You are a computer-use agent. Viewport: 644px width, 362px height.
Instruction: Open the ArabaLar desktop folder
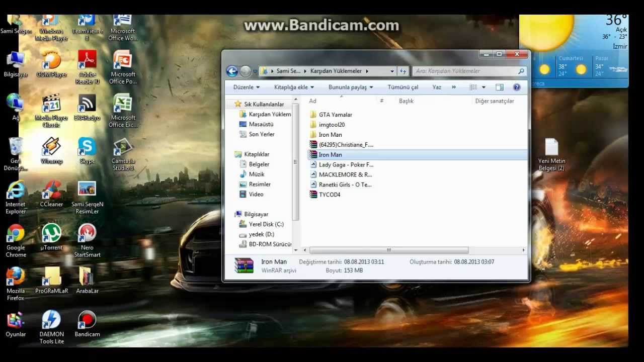point(87,281)
